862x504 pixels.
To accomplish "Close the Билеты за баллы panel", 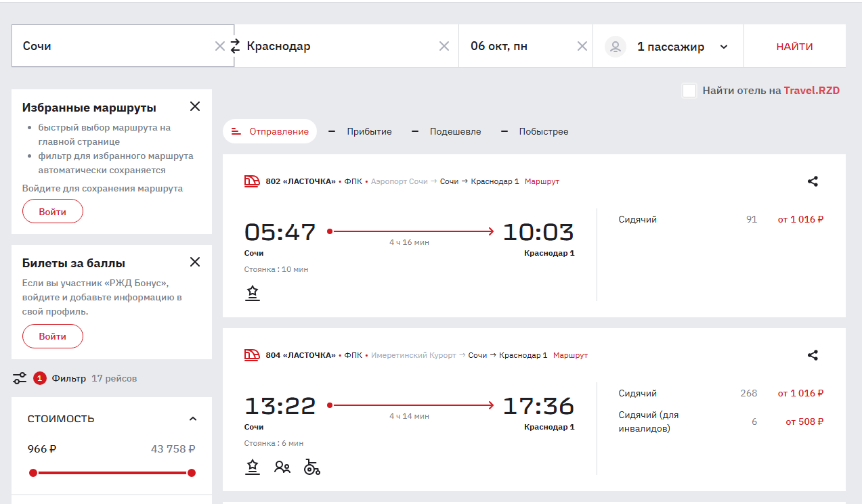I will click(x=195, y=262).
